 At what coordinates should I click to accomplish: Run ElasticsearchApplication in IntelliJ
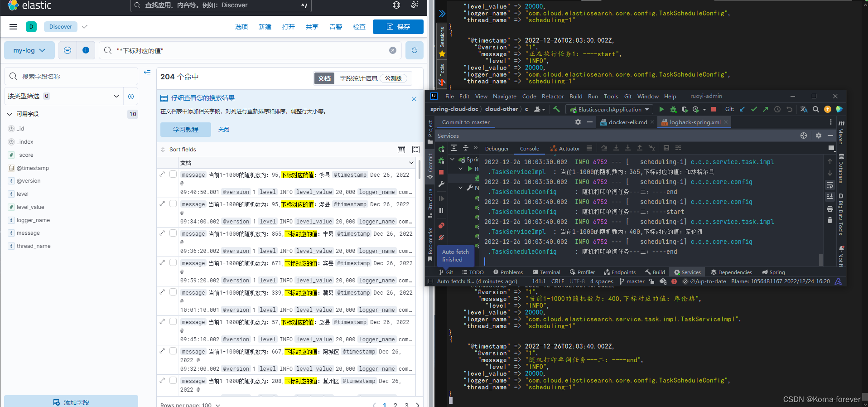661,109
